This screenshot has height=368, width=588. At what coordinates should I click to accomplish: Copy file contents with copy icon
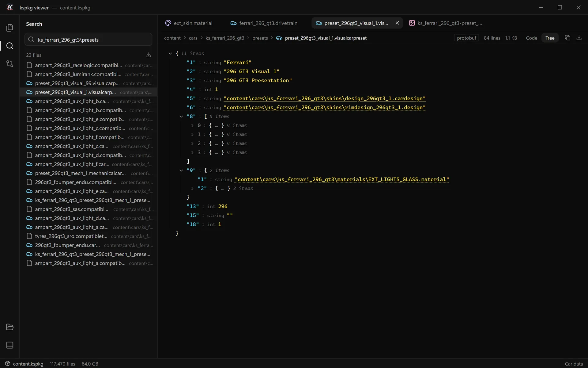click(x=567, y=38)
